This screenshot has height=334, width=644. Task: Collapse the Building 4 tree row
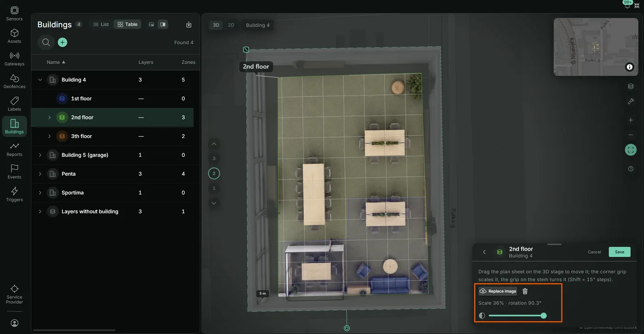point(40,80)
